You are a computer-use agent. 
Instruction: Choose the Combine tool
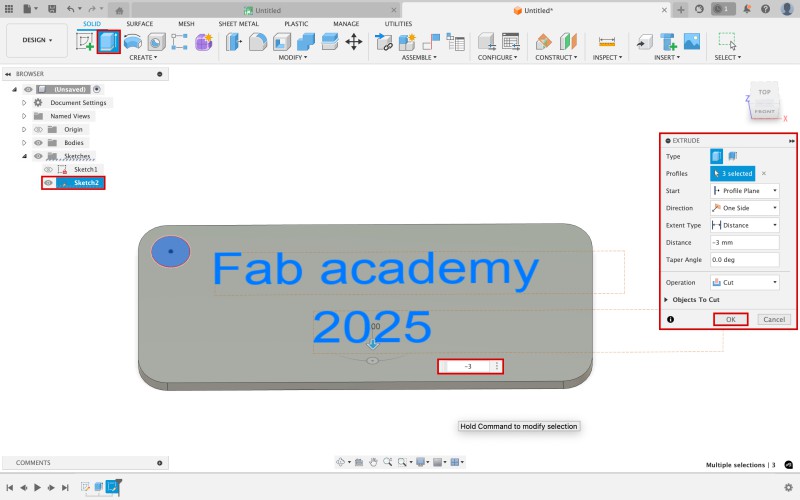[306, 42]
